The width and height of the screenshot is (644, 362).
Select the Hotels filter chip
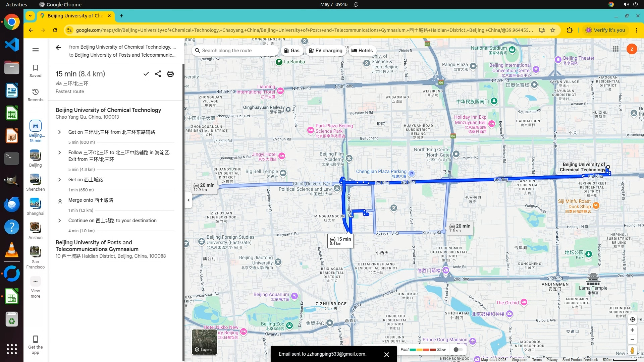(362, 51)
